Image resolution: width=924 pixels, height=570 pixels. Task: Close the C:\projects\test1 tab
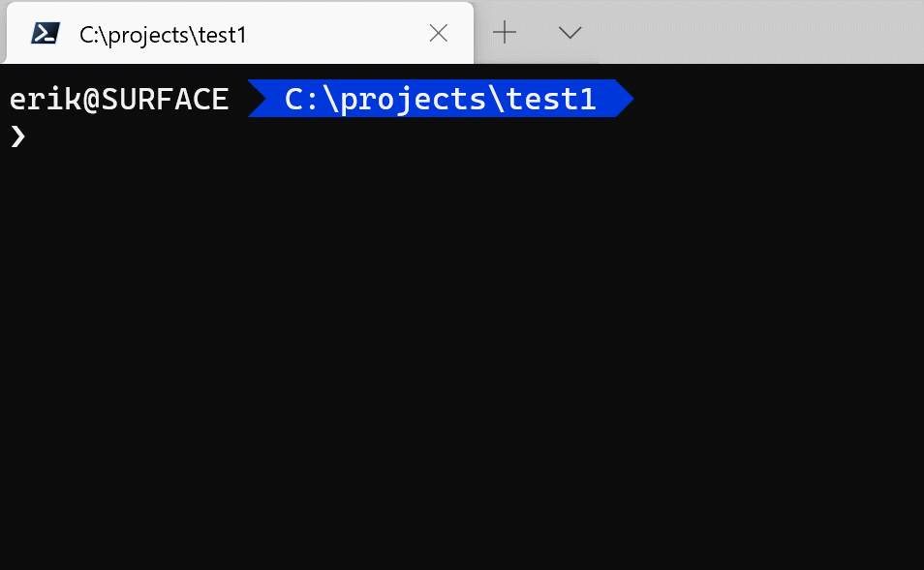[438, 34]
